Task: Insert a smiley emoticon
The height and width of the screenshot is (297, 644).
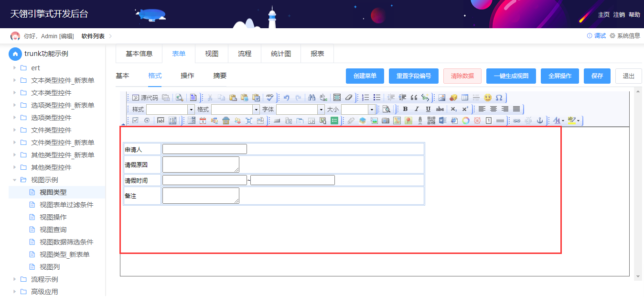Action: pos(488,98)
